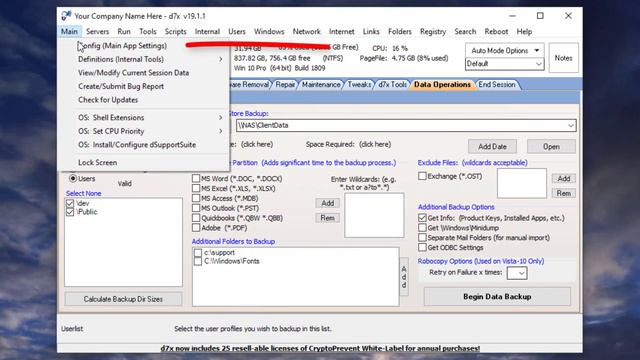Image resolution: width=640 pixels, height=360 pixels.
Task: Open the Network menu
Action: [307, 31]
